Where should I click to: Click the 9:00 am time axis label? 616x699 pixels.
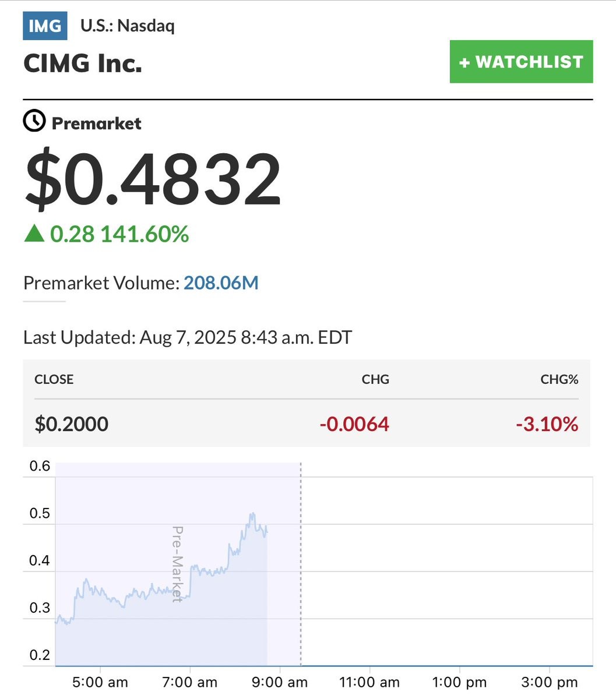coord(280,682)
